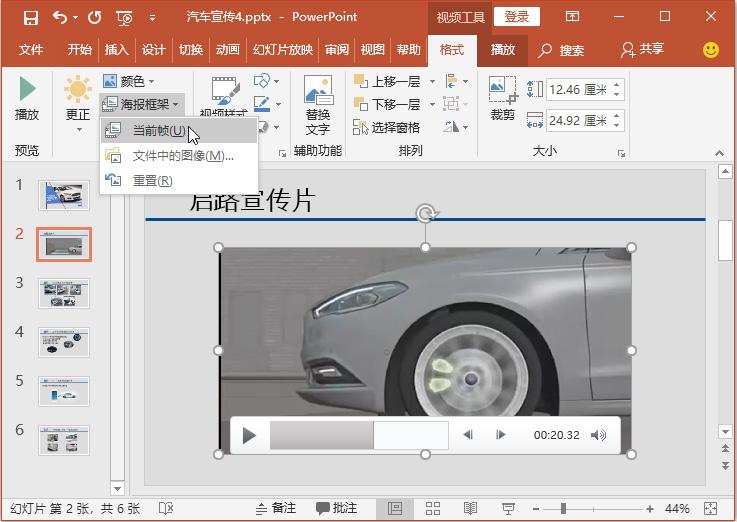Open the 帮助 tab
This screenshot has height=522, width=737.
[408, 49]
